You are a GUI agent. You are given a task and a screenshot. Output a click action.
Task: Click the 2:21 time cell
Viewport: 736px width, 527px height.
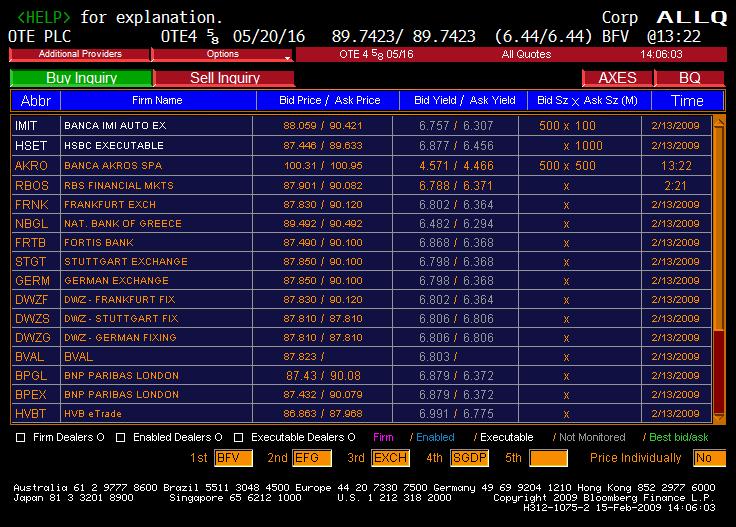[675, 185]
